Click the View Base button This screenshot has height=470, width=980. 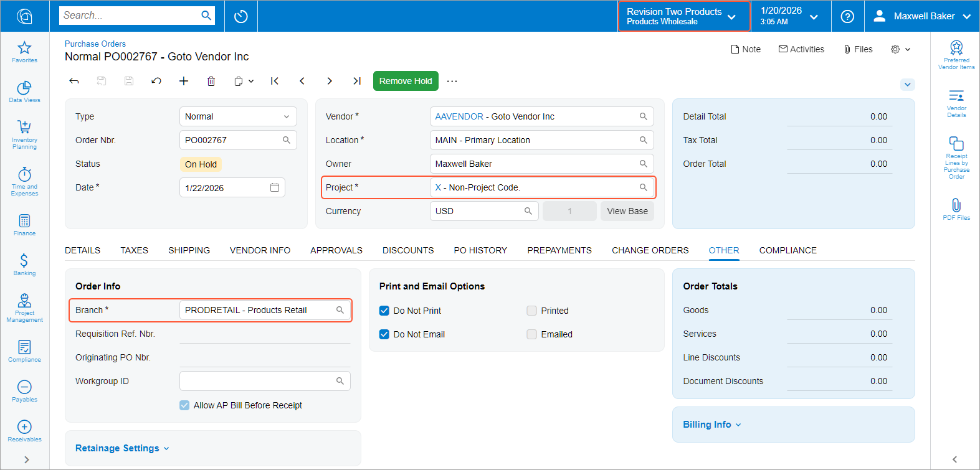pos(627,211)
